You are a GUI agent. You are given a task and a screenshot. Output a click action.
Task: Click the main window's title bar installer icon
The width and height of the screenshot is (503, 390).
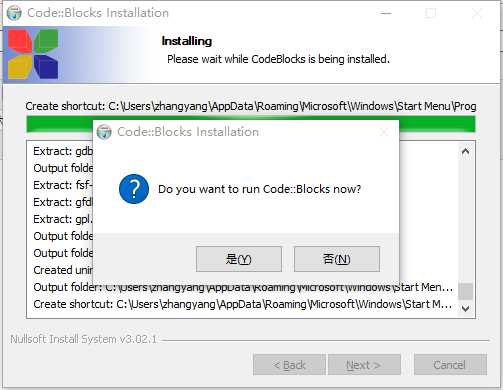[14, 13]
